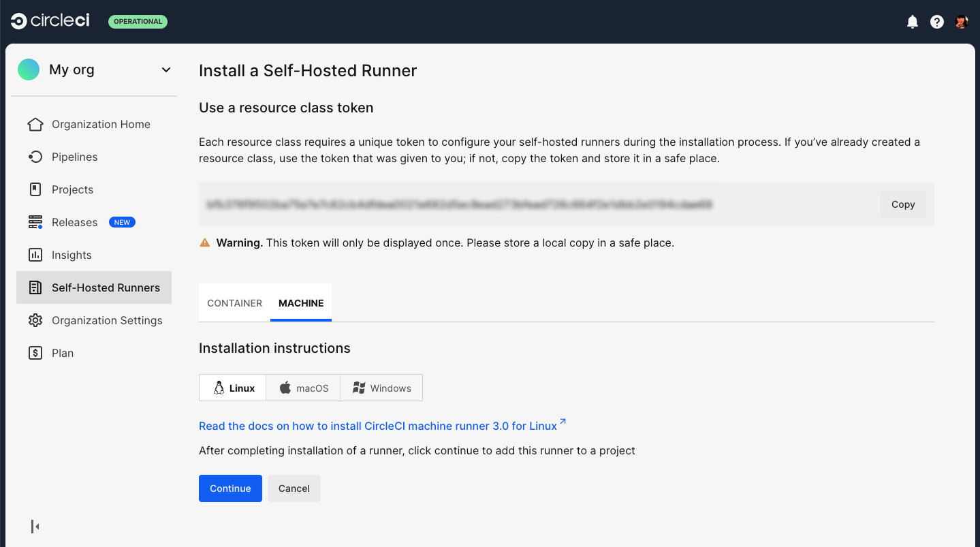Click the Plan dollar icon
The height and width of the screenshot is (547, 980).
pos(35,353)
